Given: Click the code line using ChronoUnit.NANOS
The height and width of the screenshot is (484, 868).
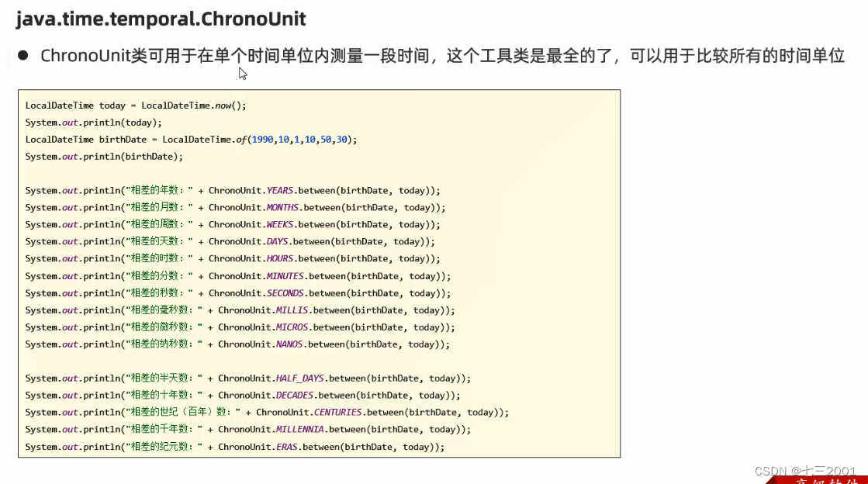Looking at the screenshot, I should [237, 344].
